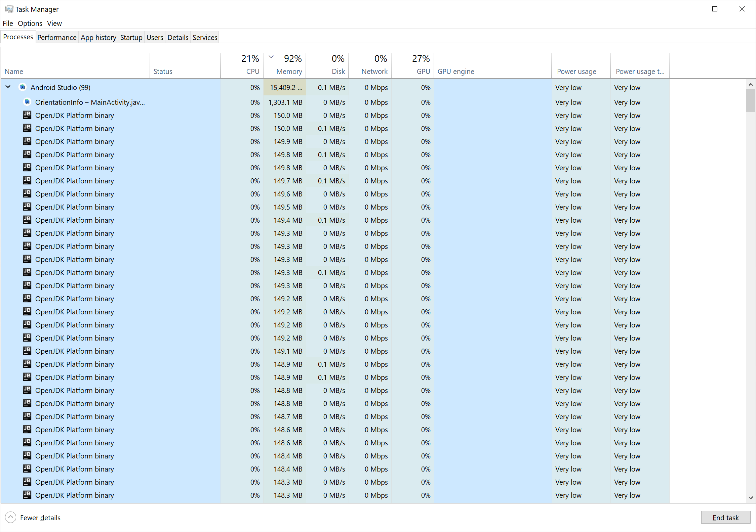Image resolution: width=756 pixels, height=532 pixels.
Task: Sort by the Status column header
Action: point(185,66)
